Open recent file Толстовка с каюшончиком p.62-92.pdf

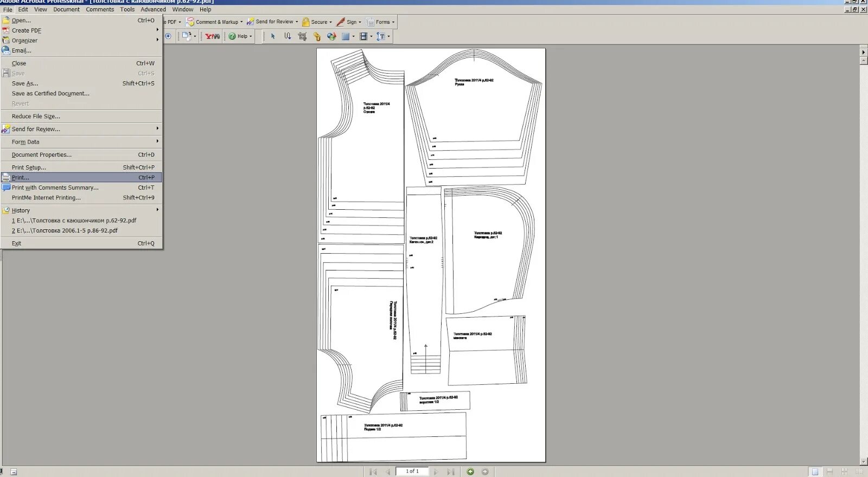pyautogui.click(x=81, y=221)
